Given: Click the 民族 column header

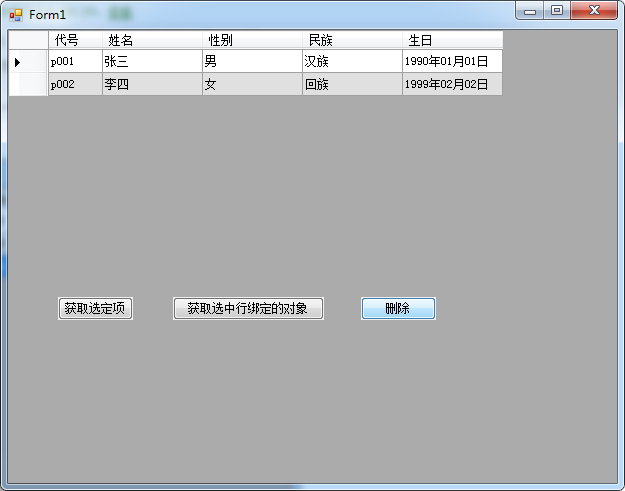Looking at the screenshot, I should 352,40.
